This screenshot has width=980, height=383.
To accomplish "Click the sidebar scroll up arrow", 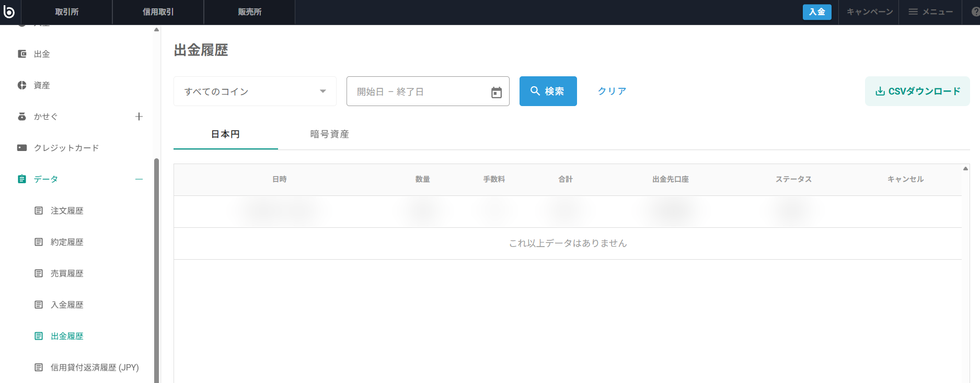I will tap(156, 30).
